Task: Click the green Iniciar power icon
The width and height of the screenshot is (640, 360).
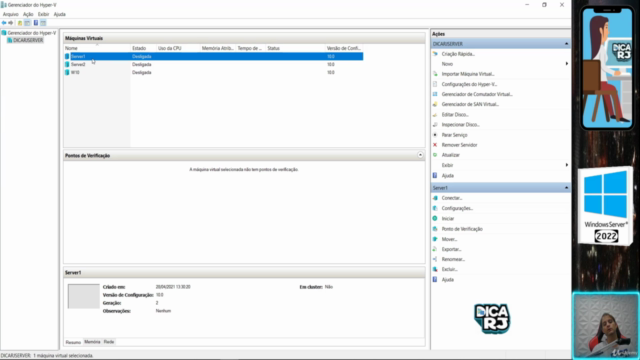Action: [x=435, y=218]
